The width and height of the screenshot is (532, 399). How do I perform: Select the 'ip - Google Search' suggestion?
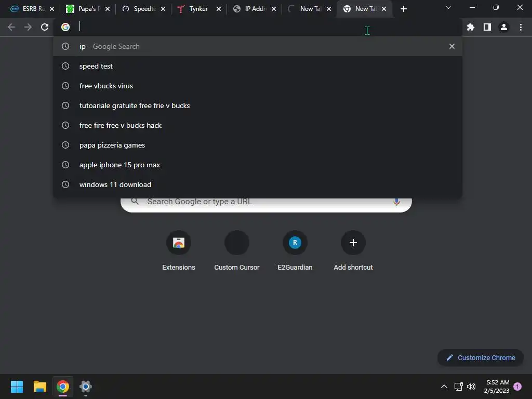257,46
